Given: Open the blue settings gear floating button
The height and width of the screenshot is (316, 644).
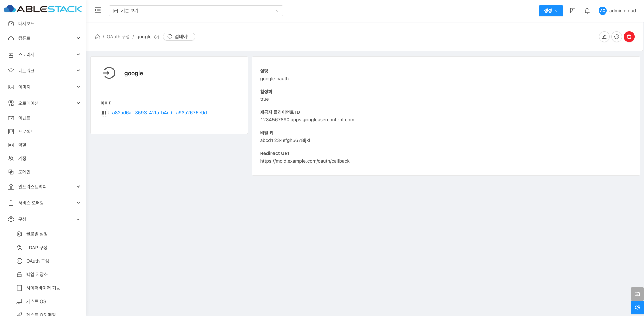Looking at the screenshot, I should point(637,307).
